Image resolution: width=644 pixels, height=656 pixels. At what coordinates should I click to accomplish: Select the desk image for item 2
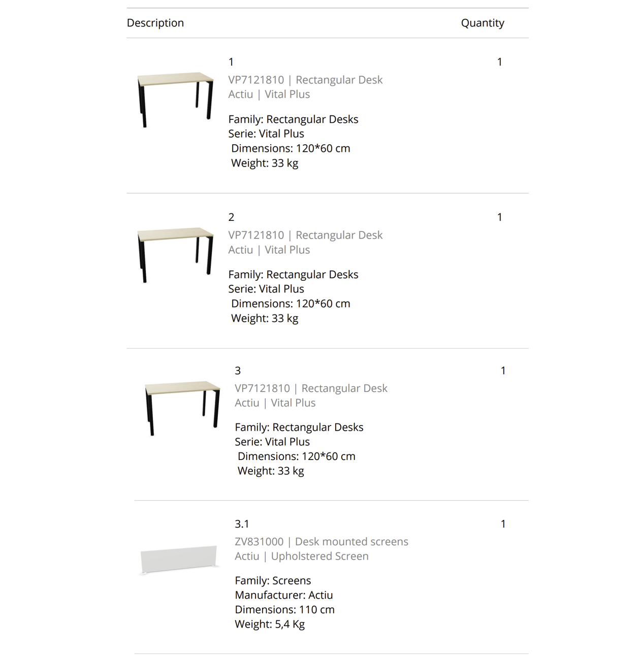(x=175, y=255)
